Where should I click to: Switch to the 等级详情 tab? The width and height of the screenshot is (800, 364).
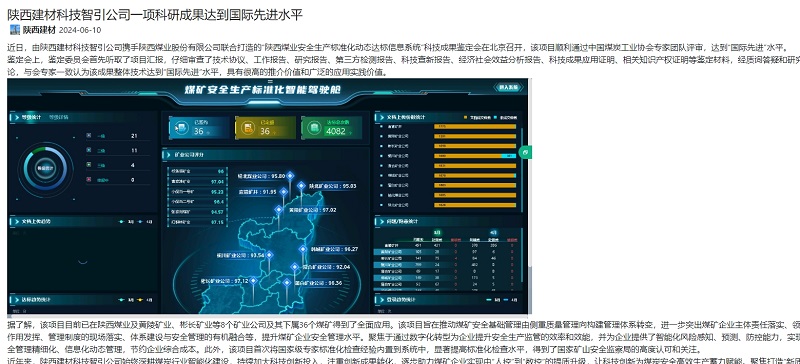click(58, 117)
